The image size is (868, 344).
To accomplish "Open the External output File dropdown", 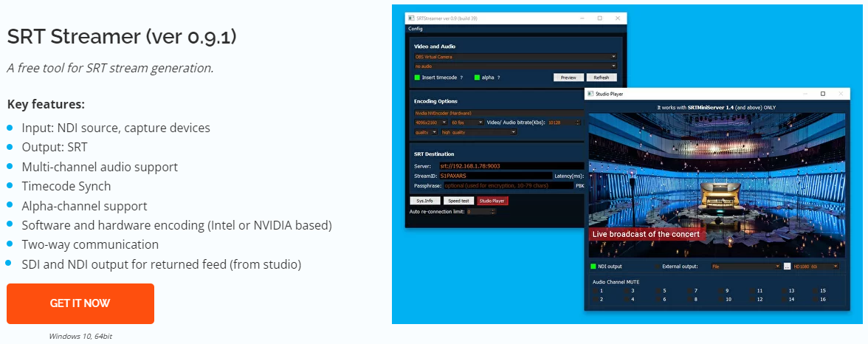I will tap(746, 266).
